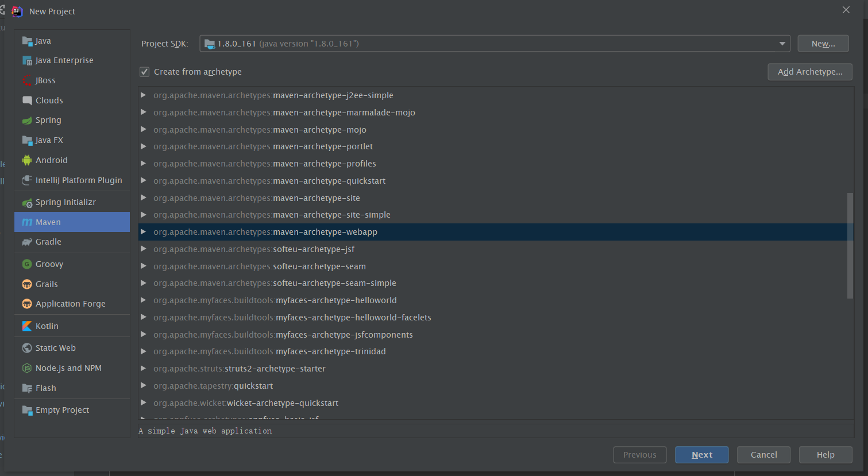The image size is (868, 476).
Task: Click the archetype list scrollbar thumb
Action: pyautogui.click(x=850, y=246)
